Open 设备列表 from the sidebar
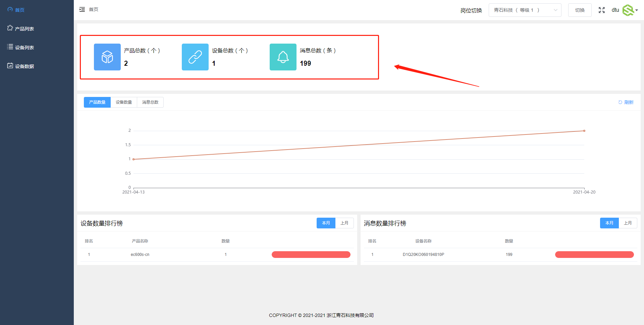 [x=10, y=47]
